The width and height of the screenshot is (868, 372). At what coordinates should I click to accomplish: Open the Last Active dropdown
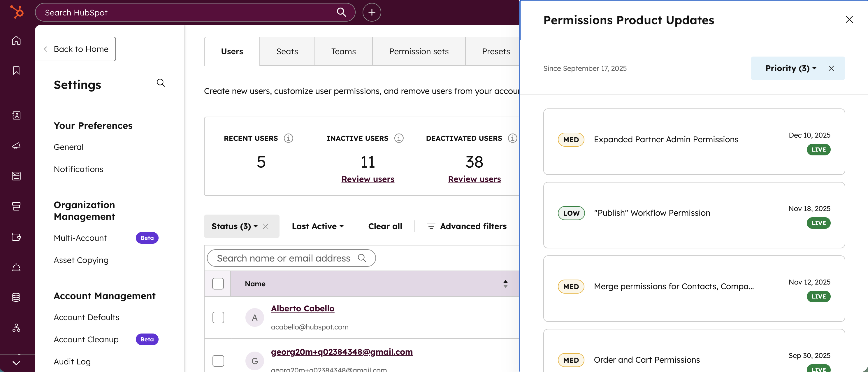(x=317, y=227)
